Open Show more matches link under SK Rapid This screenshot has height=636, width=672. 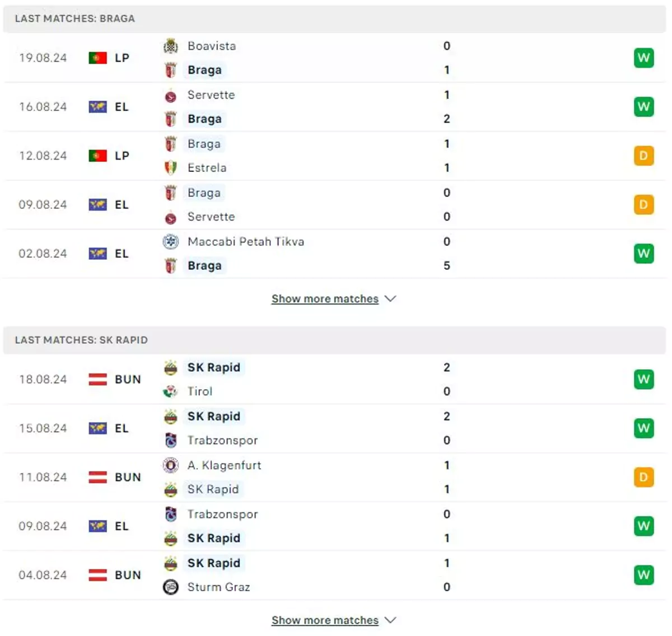[x=325, y=620]
